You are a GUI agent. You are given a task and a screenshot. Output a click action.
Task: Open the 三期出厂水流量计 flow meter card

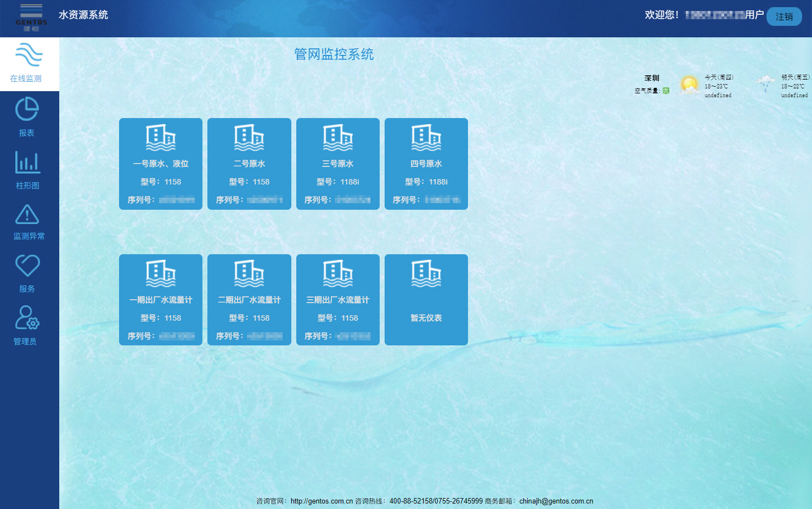click(x=338, y=300)
